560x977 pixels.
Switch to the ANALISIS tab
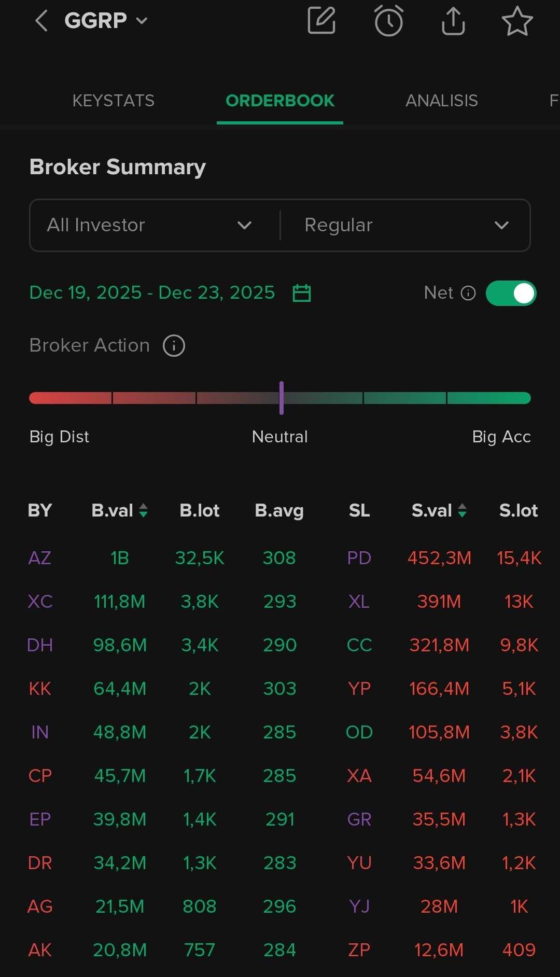click(441, 101)
